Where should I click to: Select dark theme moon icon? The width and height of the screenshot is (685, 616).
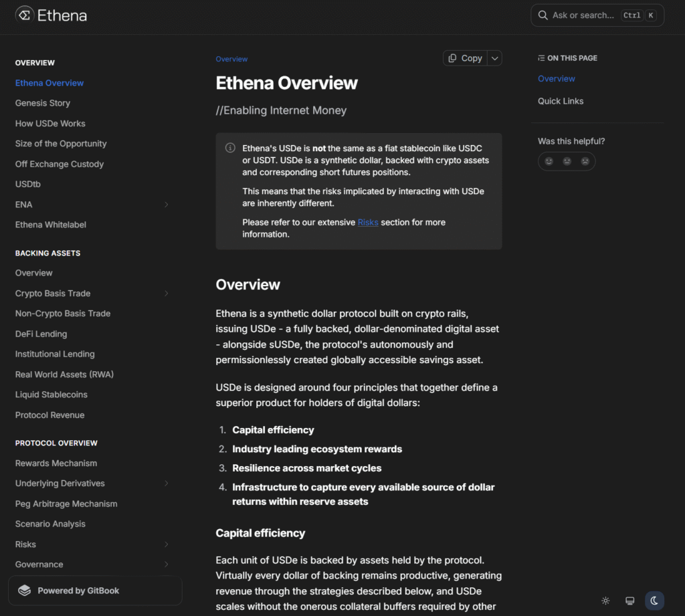pos(654,601)
